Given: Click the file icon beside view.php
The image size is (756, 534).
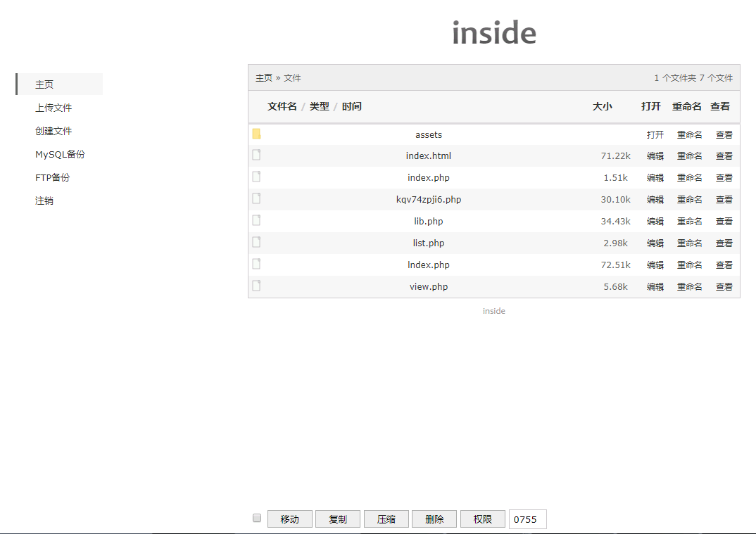Looking at the screenshot, I should (257, 286).
